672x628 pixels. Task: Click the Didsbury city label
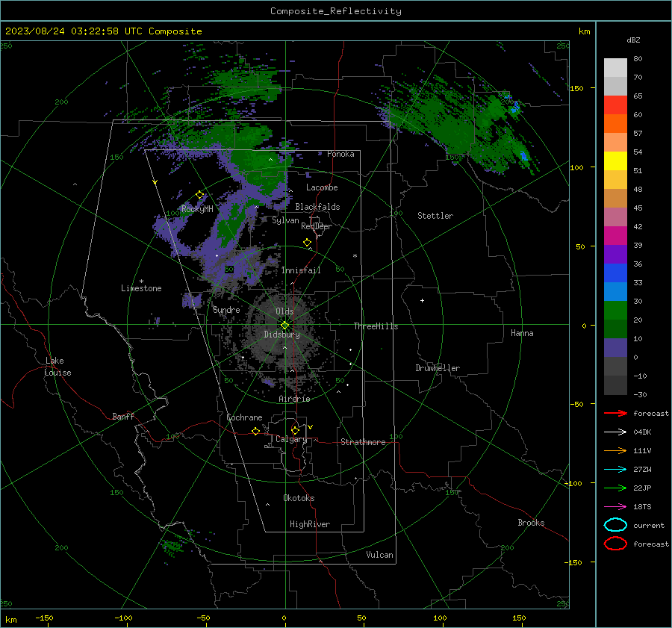pos(282,335)
